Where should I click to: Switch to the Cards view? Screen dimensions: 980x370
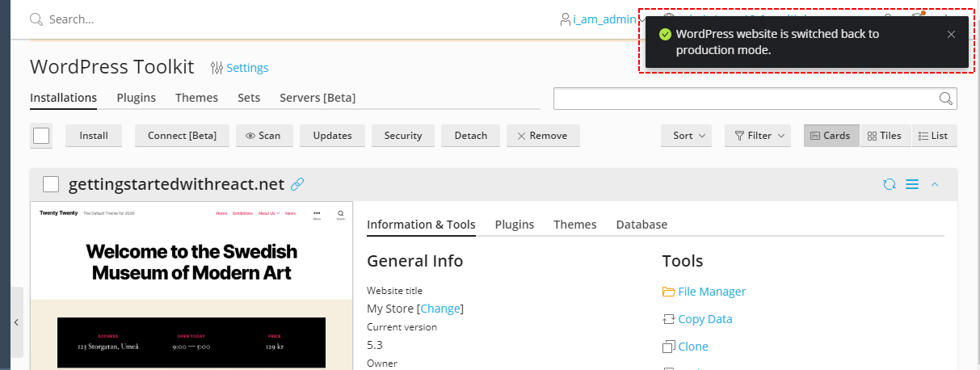click(x=831, y=136)
